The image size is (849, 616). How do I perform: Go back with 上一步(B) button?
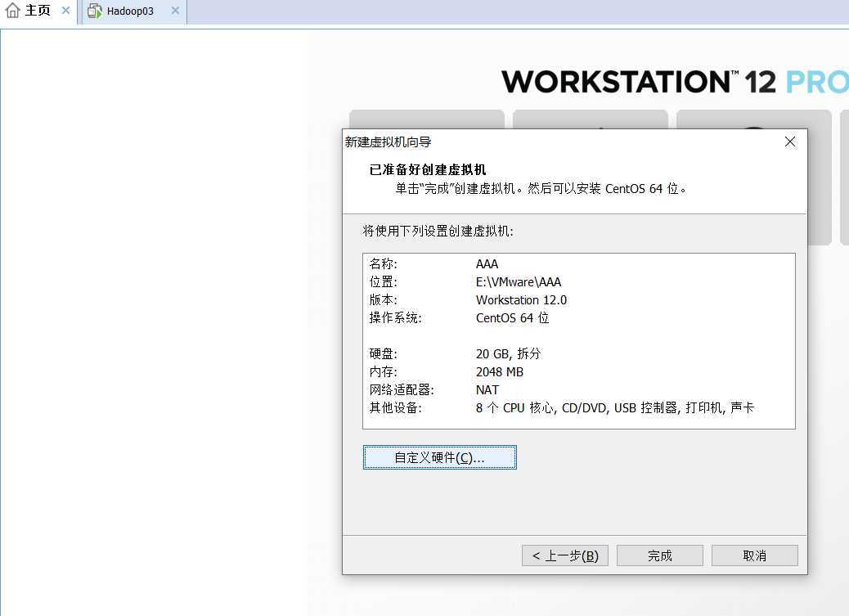click(x=564, y=555)
